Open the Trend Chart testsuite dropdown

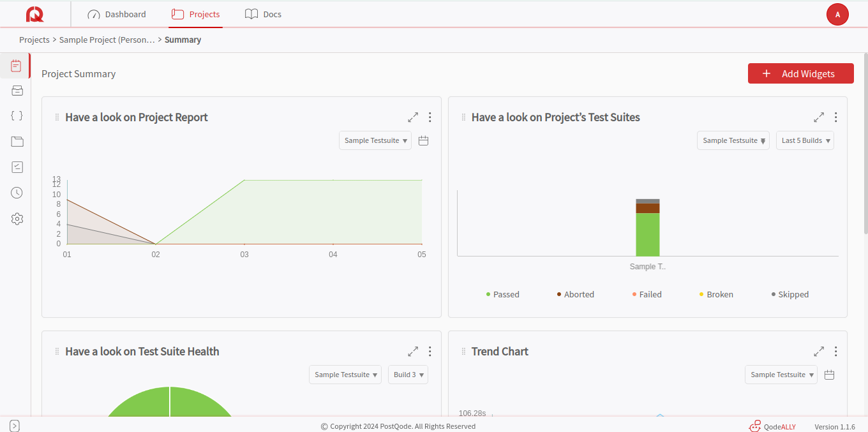781,375
